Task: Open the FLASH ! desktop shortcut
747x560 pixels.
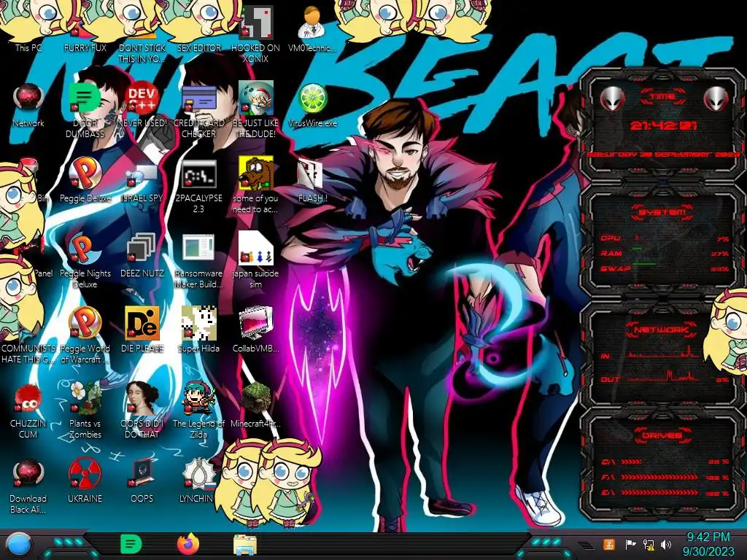Action: 312,180
